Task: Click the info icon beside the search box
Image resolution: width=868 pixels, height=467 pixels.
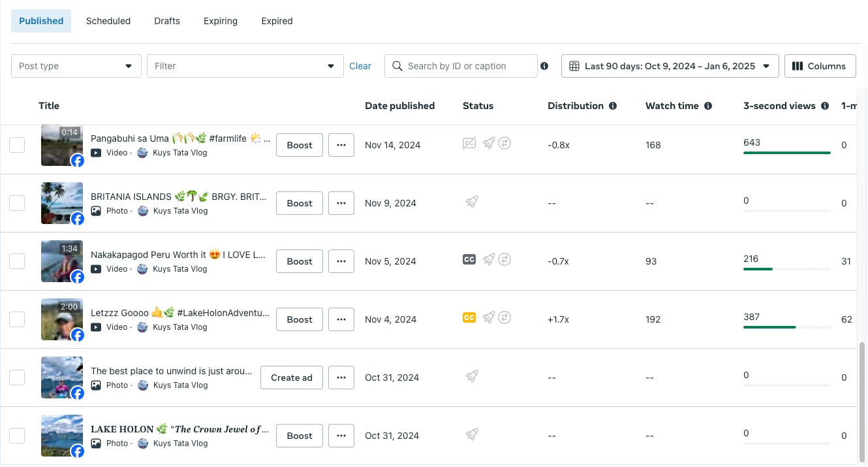Action: point(544,66)
